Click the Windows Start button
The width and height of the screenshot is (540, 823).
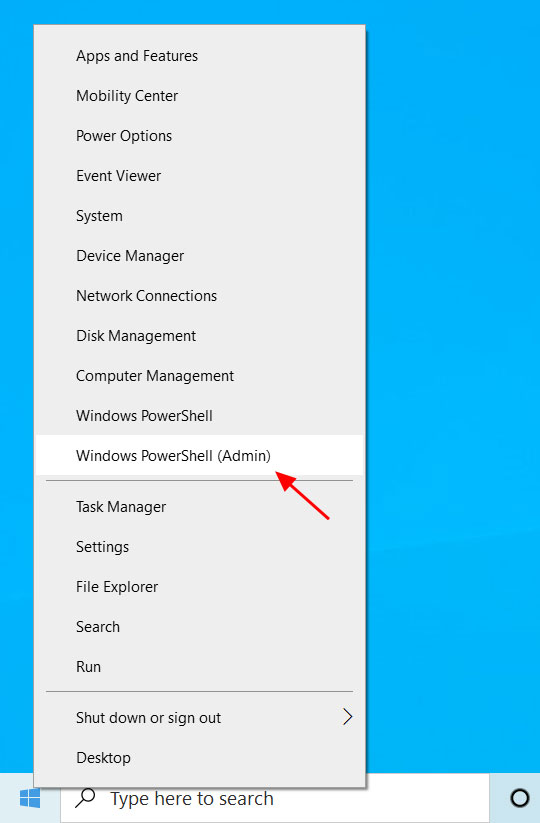30,798
